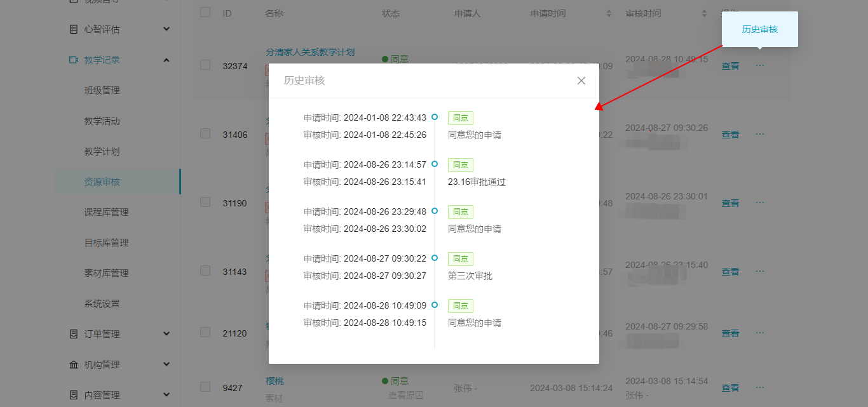Click 查看 for row 31143
The width and height of the screenshot is (868, 407).
730,272
